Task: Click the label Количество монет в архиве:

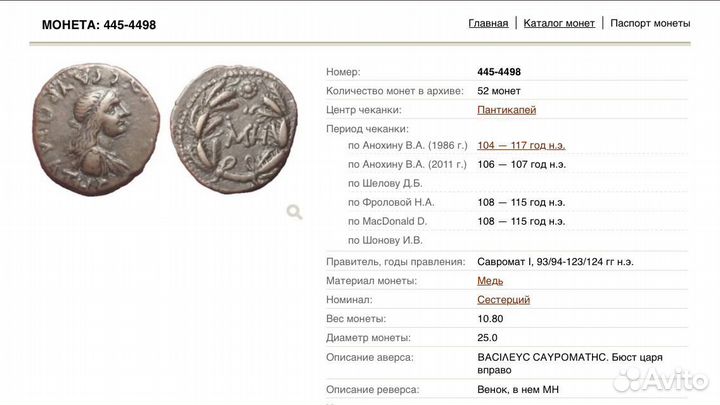Action: (x=394, y=91)
